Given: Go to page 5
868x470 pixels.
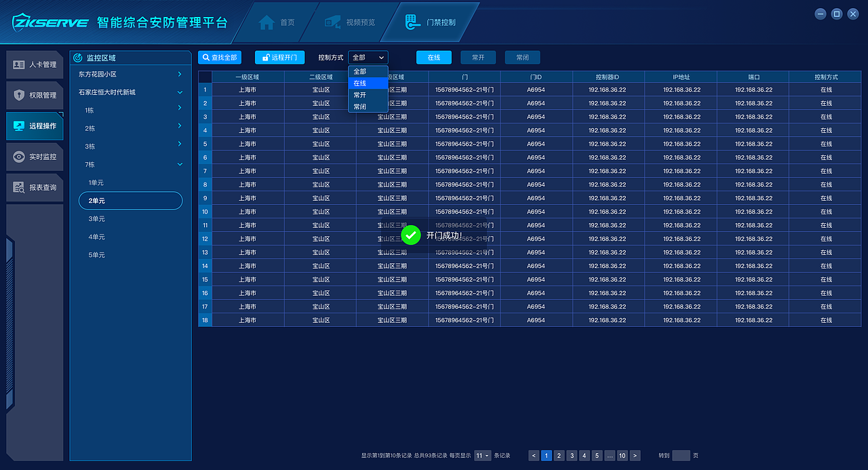Looking at the screenshot, I should (x=597, y=456).
